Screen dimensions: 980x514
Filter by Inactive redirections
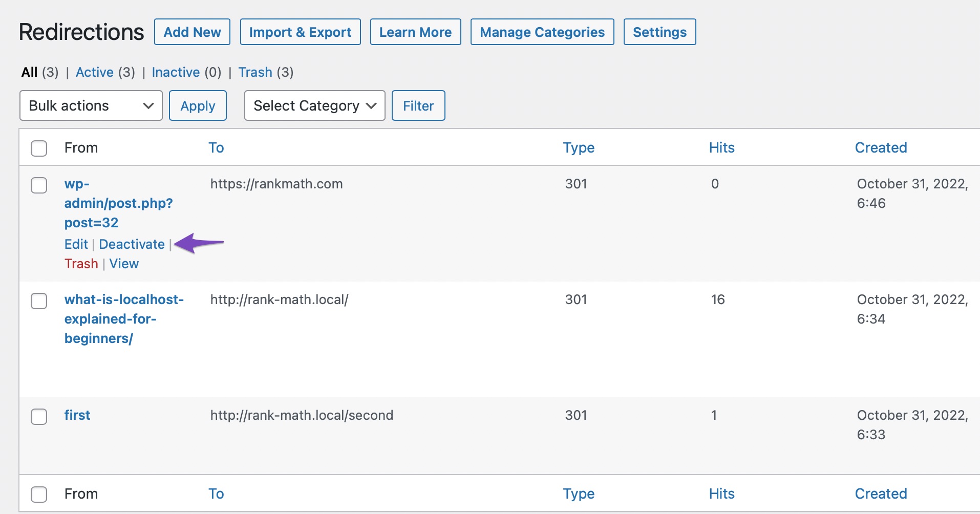coord(176,72)
